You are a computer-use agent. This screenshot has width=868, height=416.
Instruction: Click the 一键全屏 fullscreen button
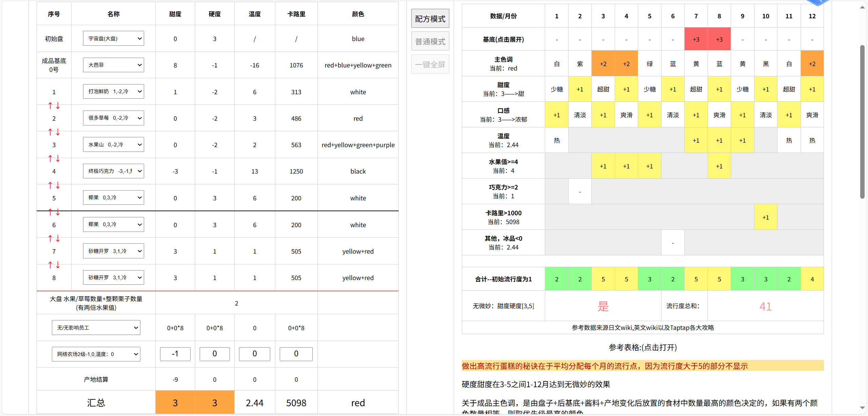click(x=430, y=64)
